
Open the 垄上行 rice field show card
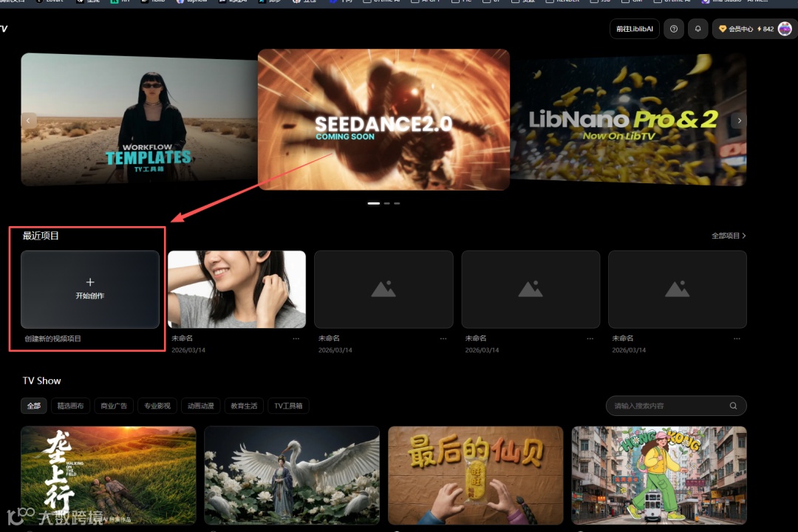(109, 476)
